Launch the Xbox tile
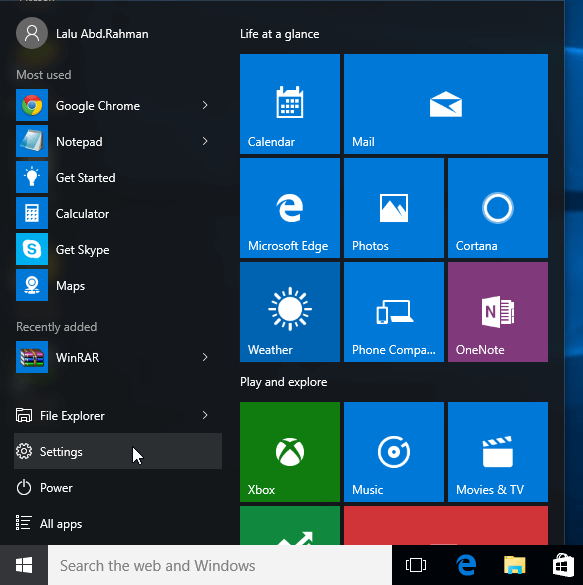The width and height of the screenshot is (583, 585). pyautogui.click(x=290, y=452)
